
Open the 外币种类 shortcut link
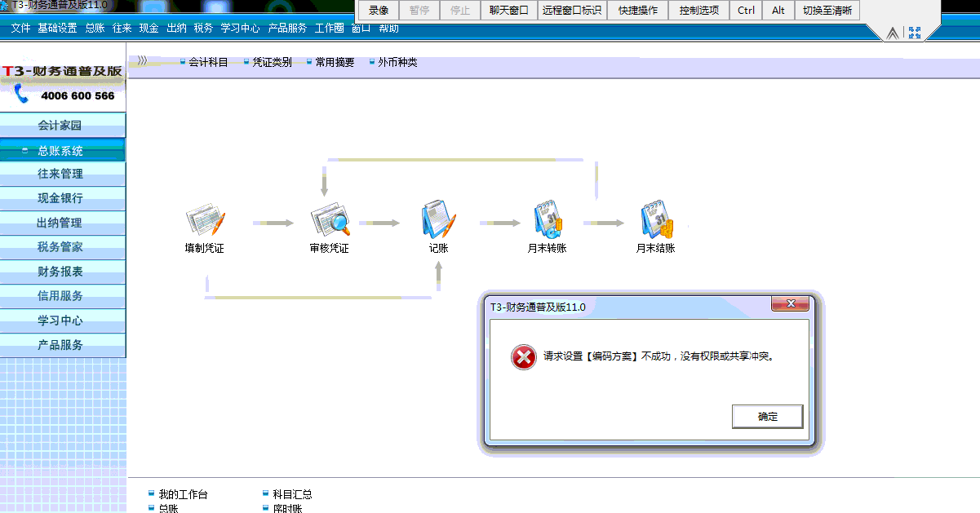(x=397, y=62)
